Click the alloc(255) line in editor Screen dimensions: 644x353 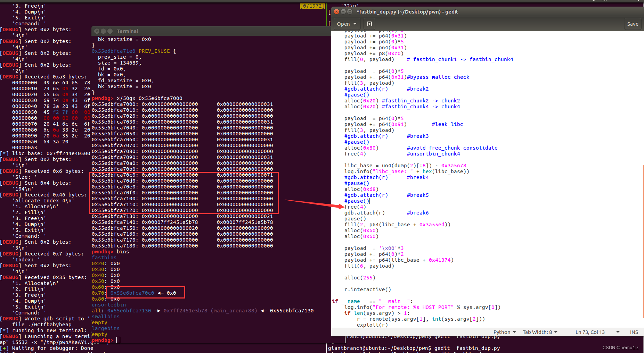360,278
